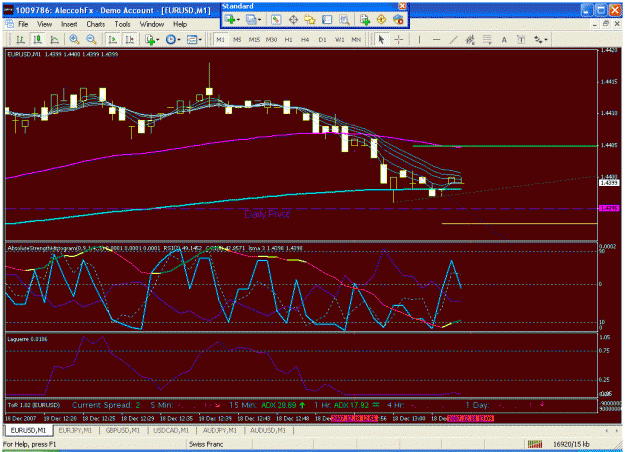Click the 'Daily Pivot' chart label

(267, 214)
